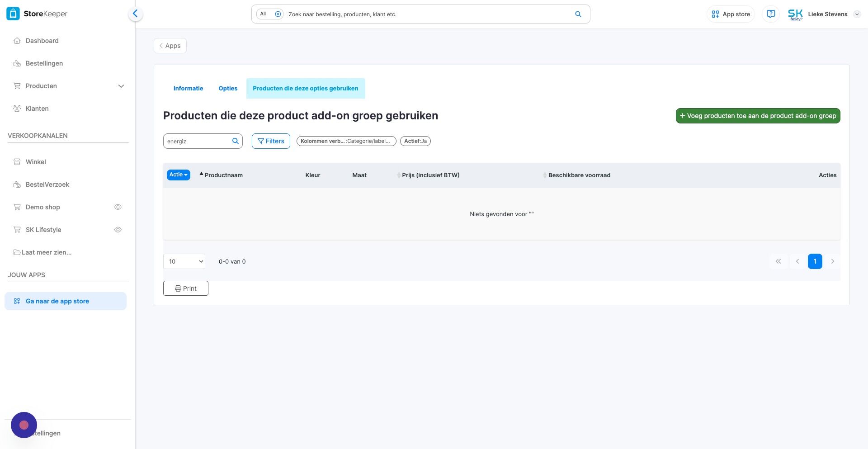Clear the All filter in search bar

pos(278,14)
